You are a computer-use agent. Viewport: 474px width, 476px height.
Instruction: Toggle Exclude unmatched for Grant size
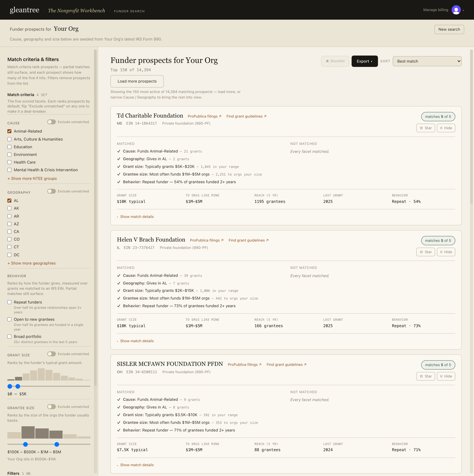point(51,354)
